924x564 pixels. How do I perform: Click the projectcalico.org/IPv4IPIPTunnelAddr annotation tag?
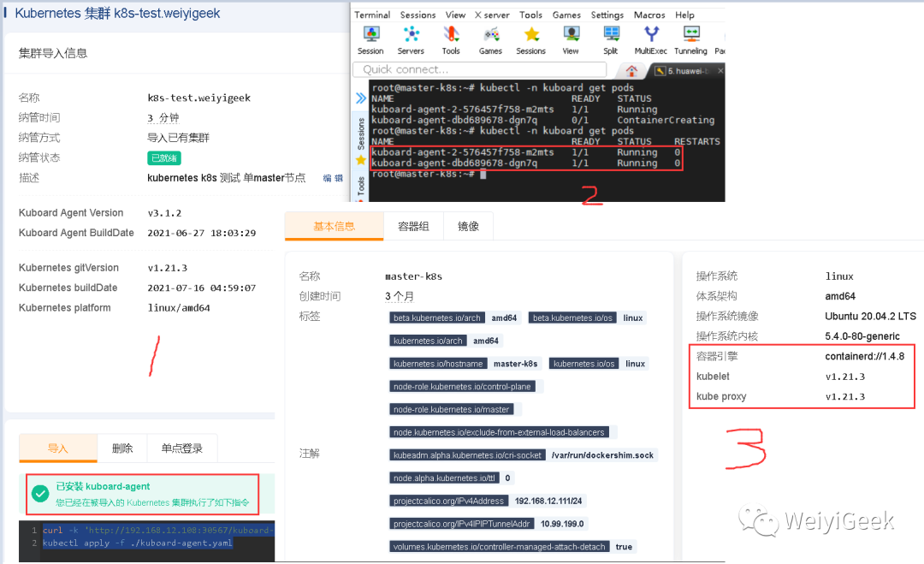[x=461, y=524]
